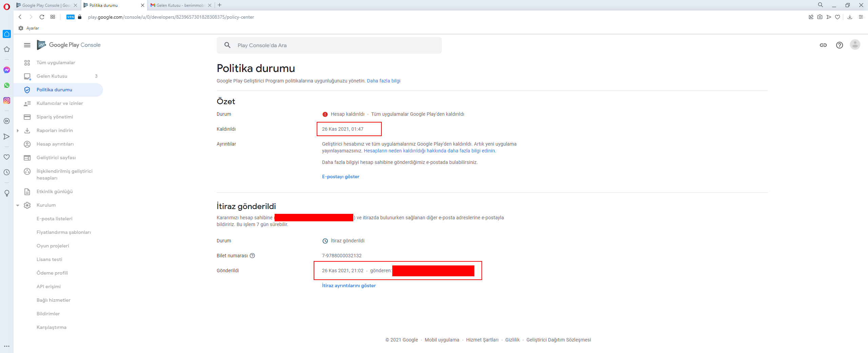This screenshot has width=868, height=353.
Task: Click İtiraz ayrıntılarını göster link
Action: [349, 286]
